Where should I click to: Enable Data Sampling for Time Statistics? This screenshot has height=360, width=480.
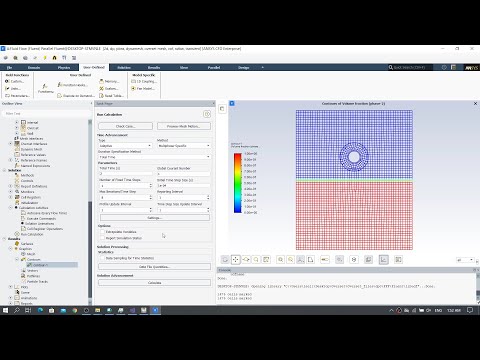[x=103, y=258]
